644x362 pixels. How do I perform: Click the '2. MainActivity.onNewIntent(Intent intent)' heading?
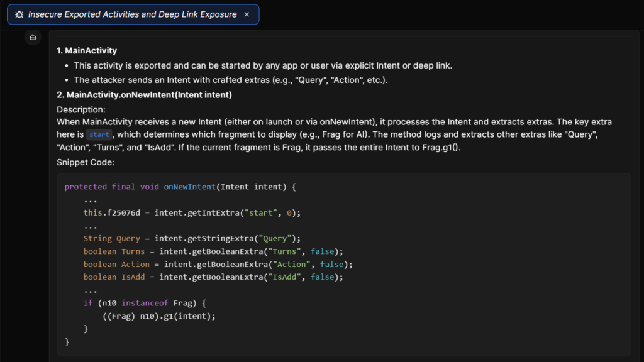click(x=144, y=95)
